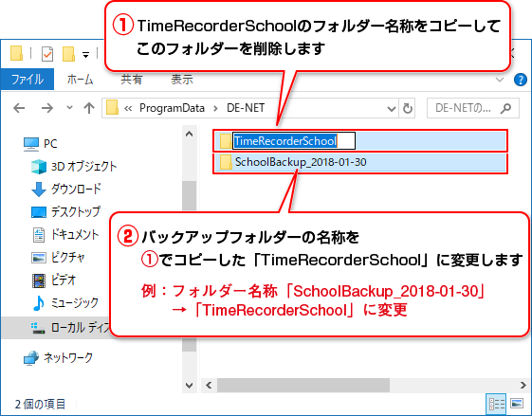Go up one folder level with up arrow
532x416 pixels.
[89, 108]
